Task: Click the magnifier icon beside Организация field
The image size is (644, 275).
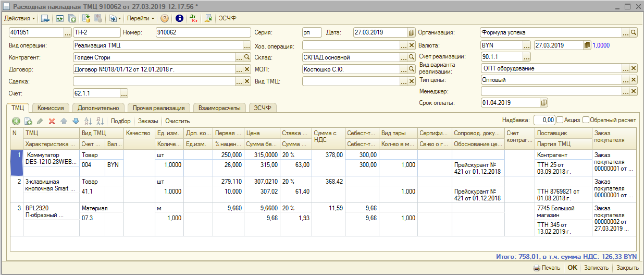Action: [634, 32]
